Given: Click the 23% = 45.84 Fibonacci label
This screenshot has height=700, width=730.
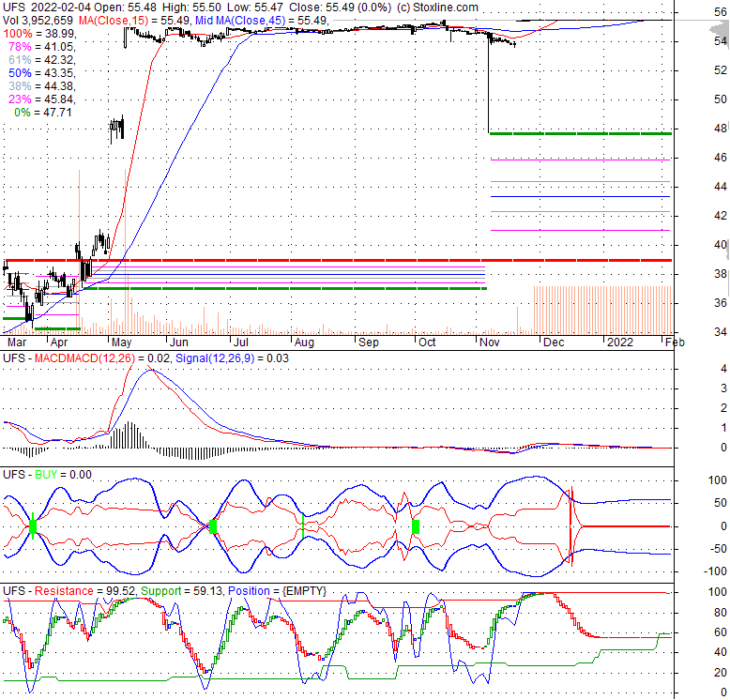Looking at the screenshot, I should pos(42,99).
